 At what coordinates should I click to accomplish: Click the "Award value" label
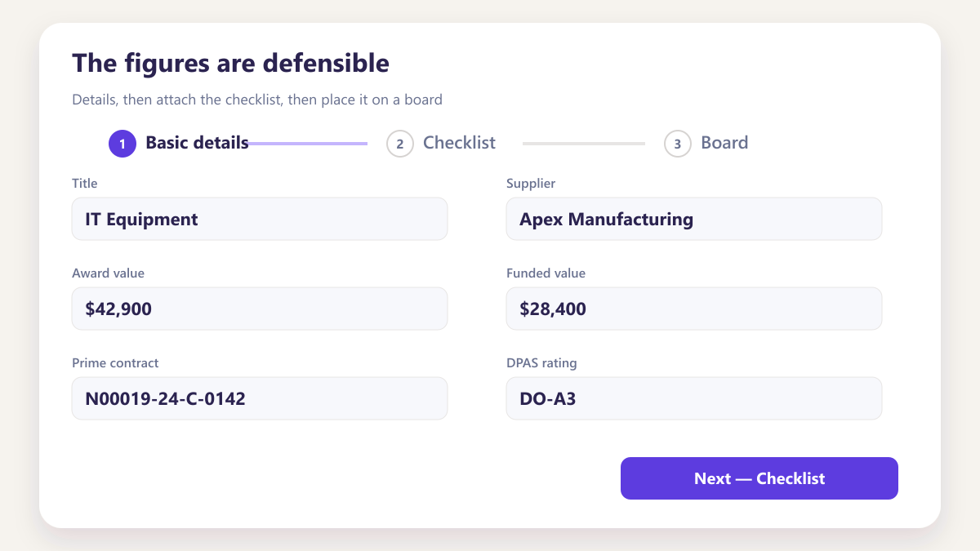point(108,273)
